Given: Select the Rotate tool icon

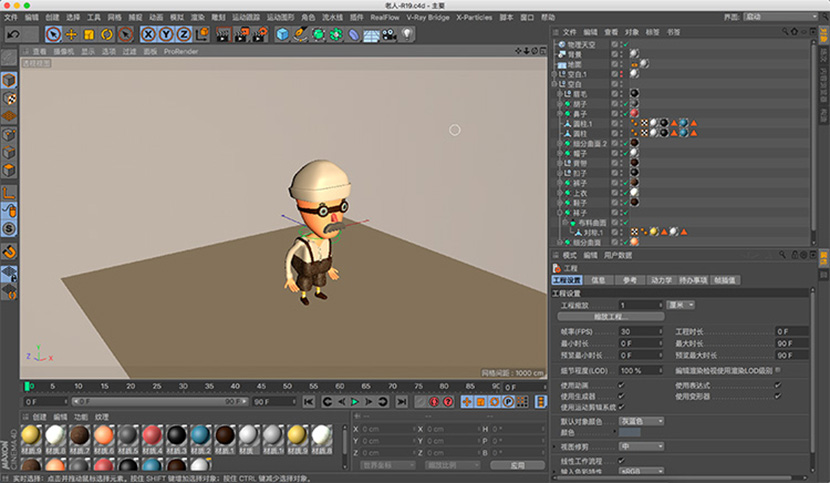Looking at the screenshot, I should point(106,34).
